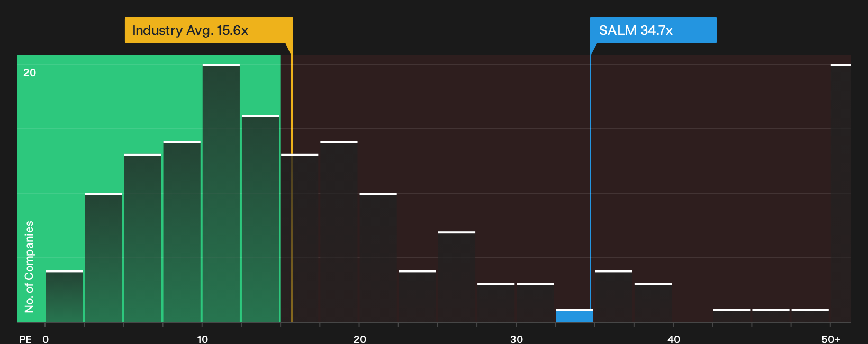
Task: Click the first bar at PE 0
Action: [x=64, y=296]
